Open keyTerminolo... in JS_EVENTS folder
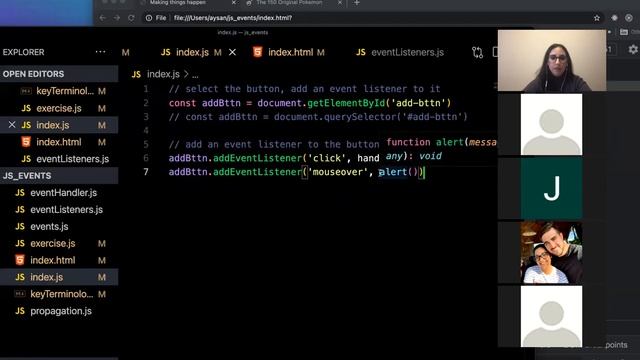Viewport: 640px width, 360px height. pyautogui.click(x=59, y=294)
